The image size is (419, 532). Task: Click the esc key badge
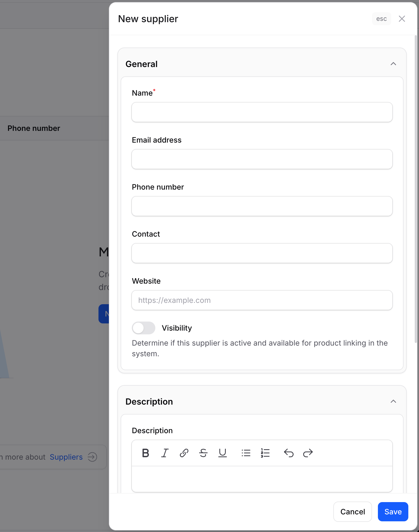(381, 19)
